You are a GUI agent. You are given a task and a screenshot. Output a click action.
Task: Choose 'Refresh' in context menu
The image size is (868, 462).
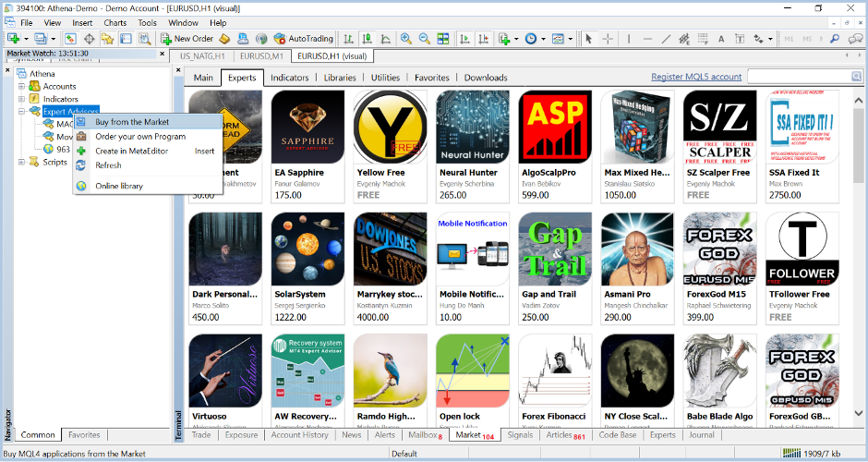pos(148,165)
